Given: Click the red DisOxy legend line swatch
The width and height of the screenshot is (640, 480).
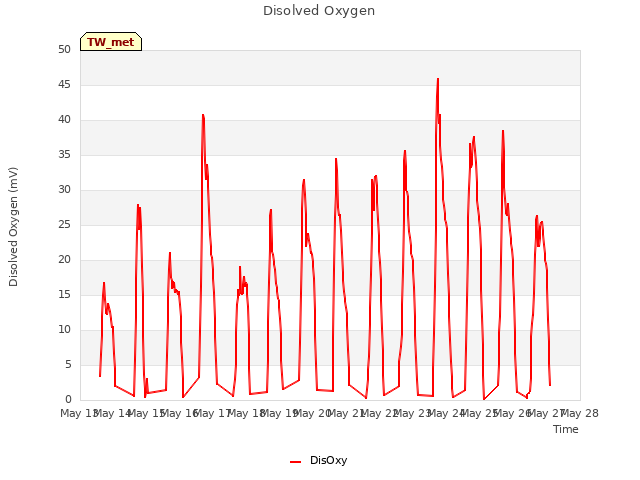Looking at the screenshot, I should coord(296,462).
